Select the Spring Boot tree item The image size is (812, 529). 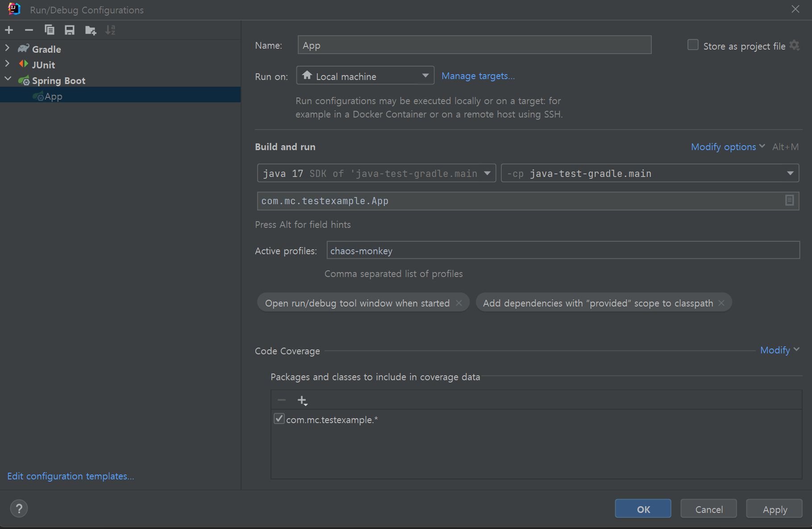pos(58,81)
